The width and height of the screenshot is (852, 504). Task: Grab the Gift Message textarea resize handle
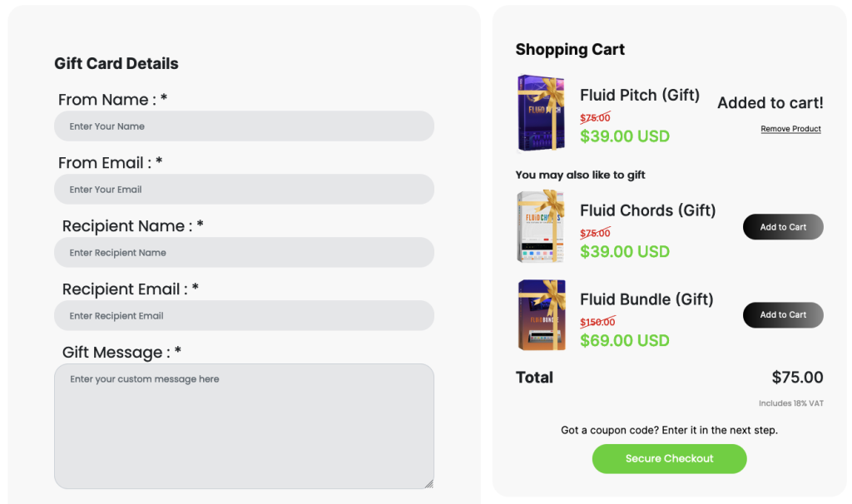pos(429,484)
